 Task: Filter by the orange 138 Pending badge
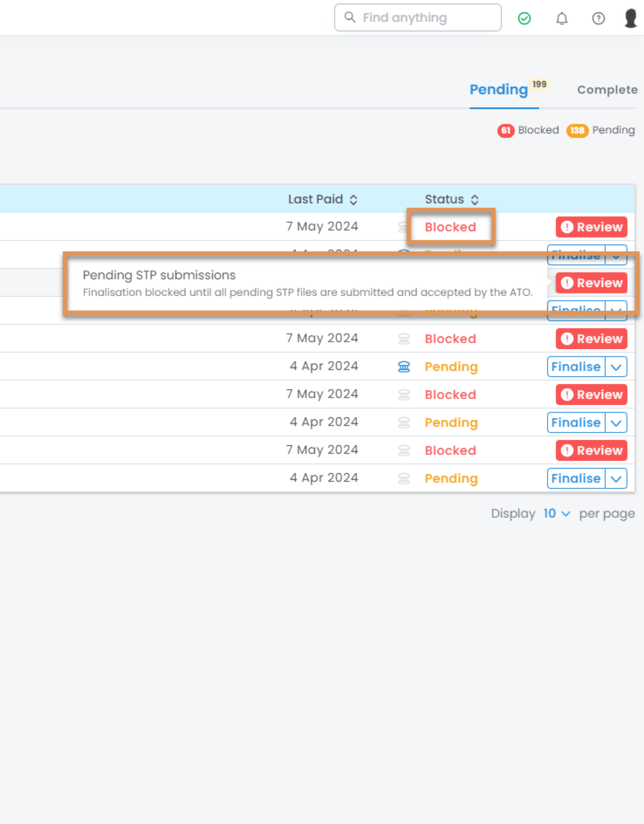tap(577, 130)
